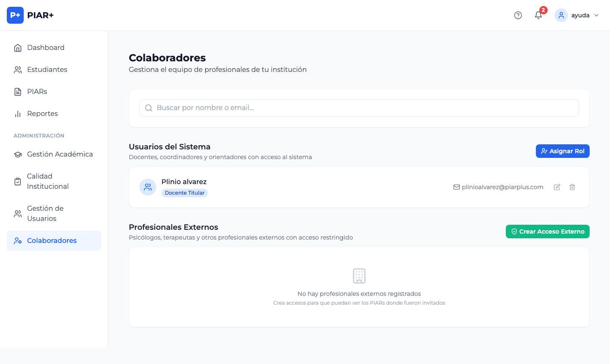
Task: Open the PIARs sidebar item
Action: click(x=37, y=91)
